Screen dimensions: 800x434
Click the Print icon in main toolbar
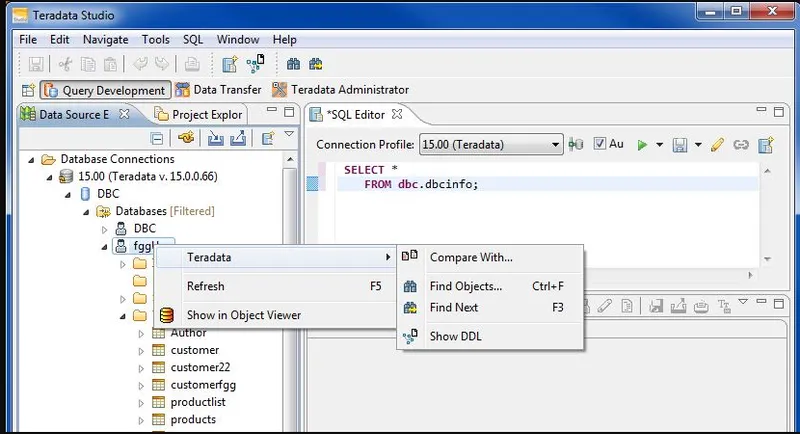click(x=192, y=64)
